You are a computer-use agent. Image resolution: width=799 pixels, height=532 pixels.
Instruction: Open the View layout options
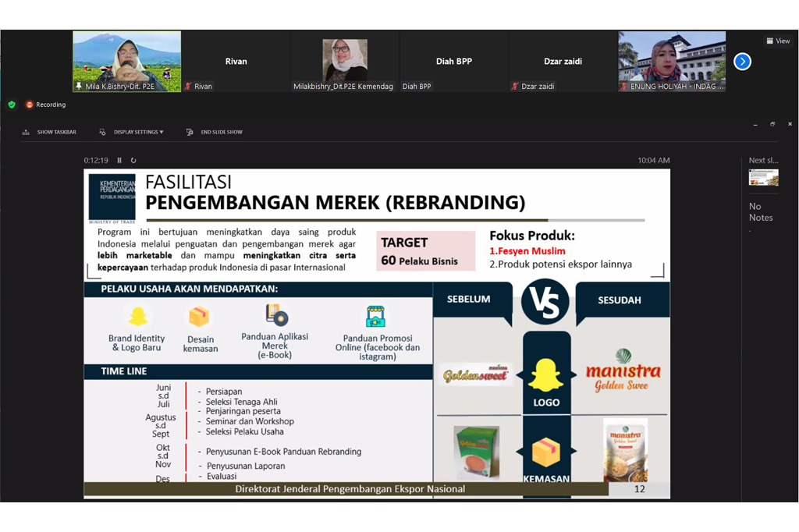point(778,41)
